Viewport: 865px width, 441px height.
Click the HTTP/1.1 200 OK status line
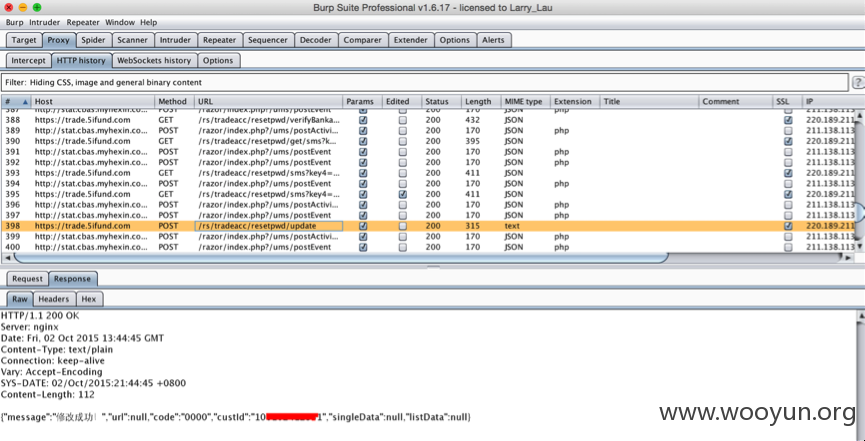tap(40, 316)
